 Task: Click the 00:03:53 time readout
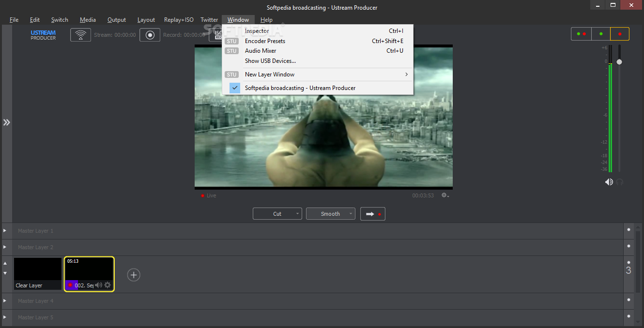[x=423, y=195]
